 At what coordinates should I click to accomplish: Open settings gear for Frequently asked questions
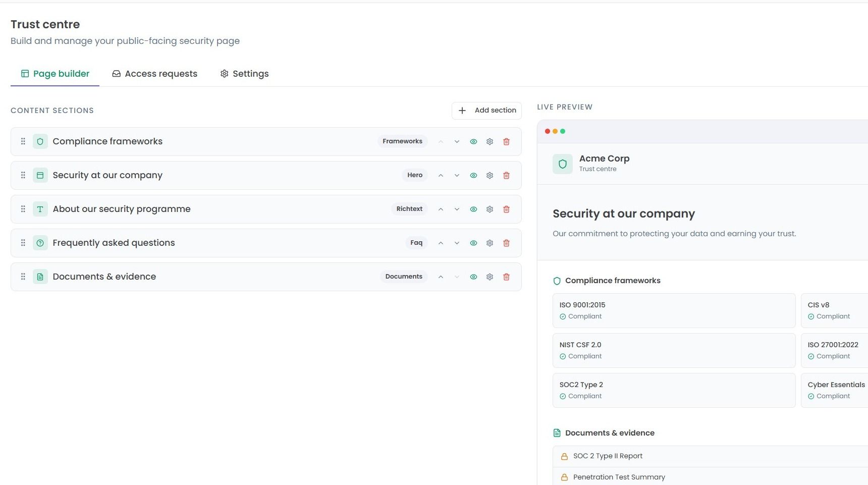point(490,243)
